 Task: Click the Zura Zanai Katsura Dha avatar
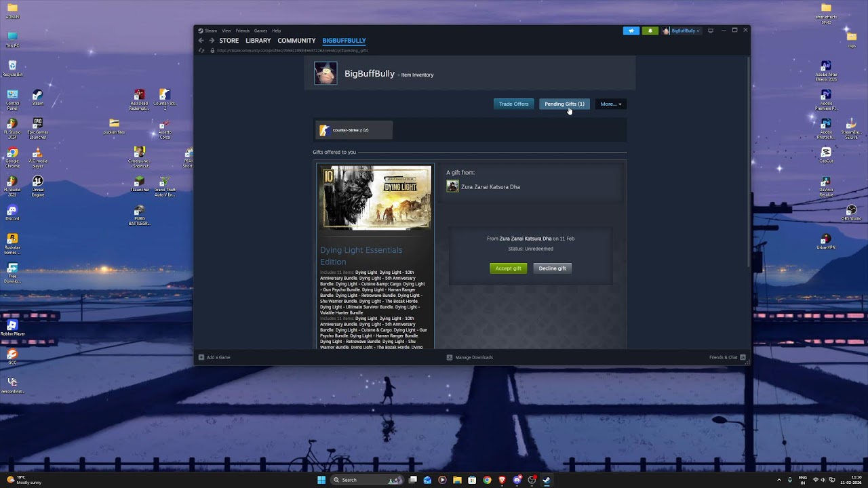pyautogui.click(x=452, y=186)
